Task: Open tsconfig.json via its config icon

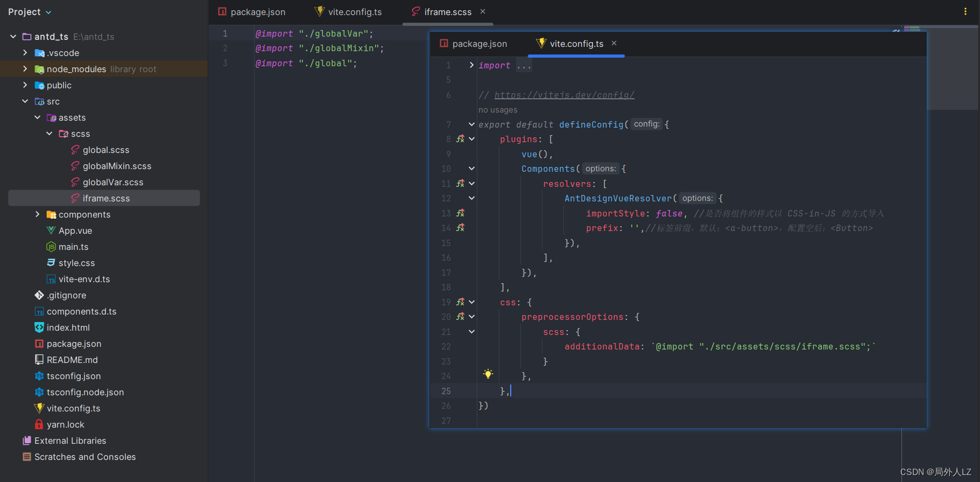Action: [x=39, y=376]
